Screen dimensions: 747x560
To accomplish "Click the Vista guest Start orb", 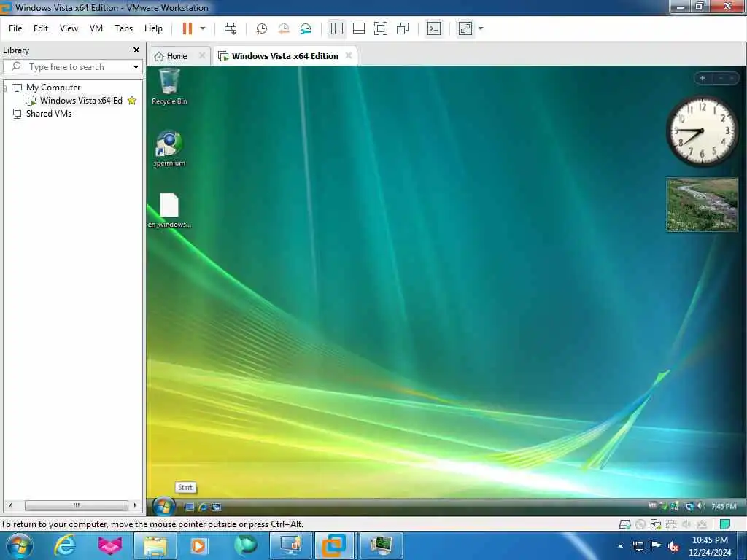I will pyautogui.click(x=164, y=507).
